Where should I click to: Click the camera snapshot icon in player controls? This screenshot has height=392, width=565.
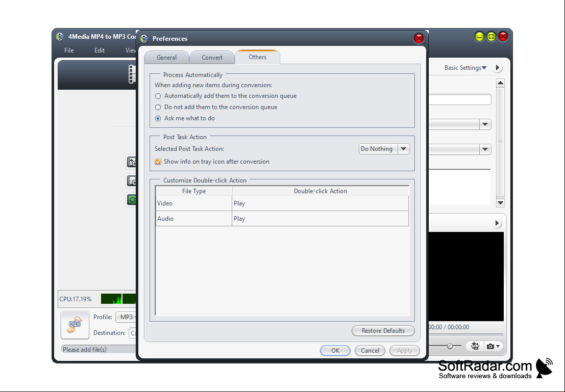[x=490, y=346]
